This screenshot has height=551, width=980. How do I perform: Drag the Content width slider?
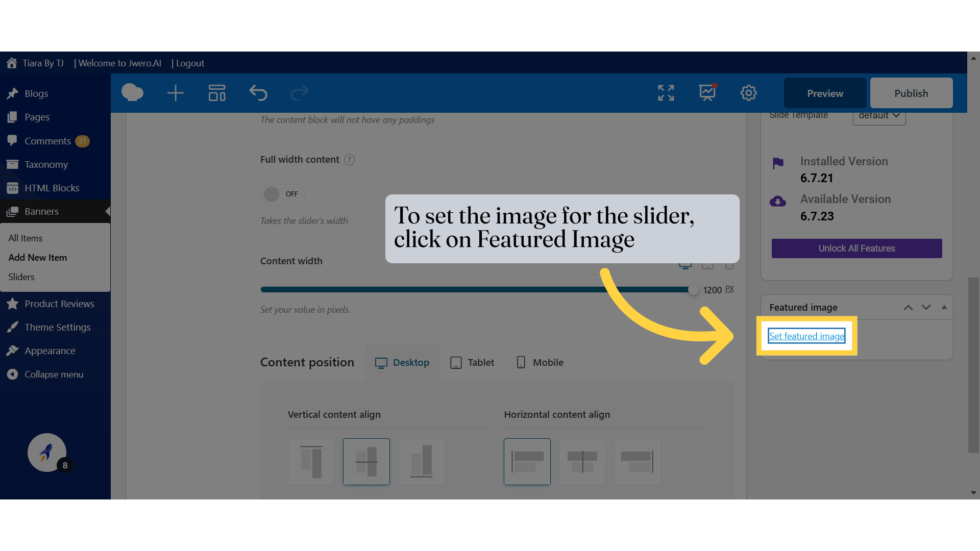pyautogui.click(x=692, y=289)
